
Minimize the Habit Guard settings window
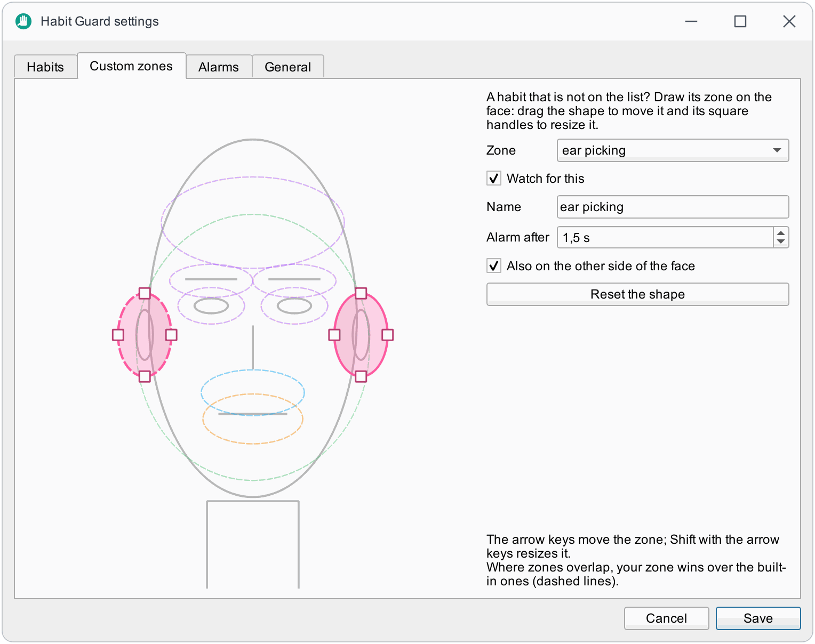691,21
